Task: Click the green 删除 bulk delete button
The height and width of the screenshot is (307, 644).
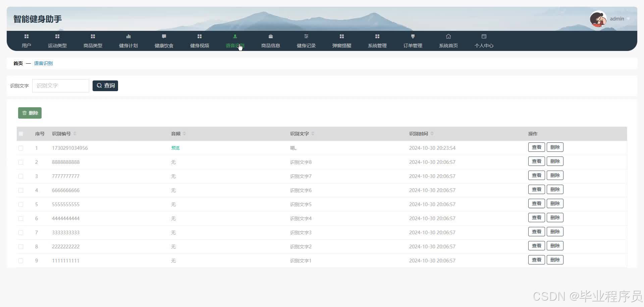Action: (30, 113)
